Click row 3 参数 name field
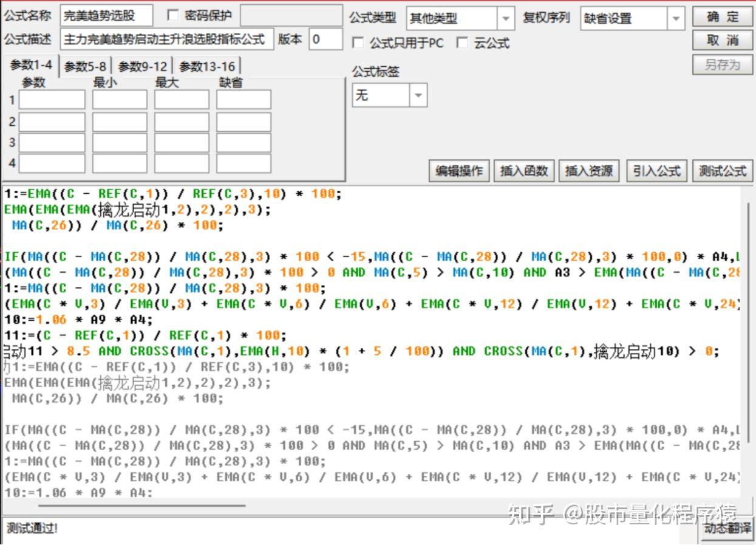The image size is (756, 545). point(52,143)
